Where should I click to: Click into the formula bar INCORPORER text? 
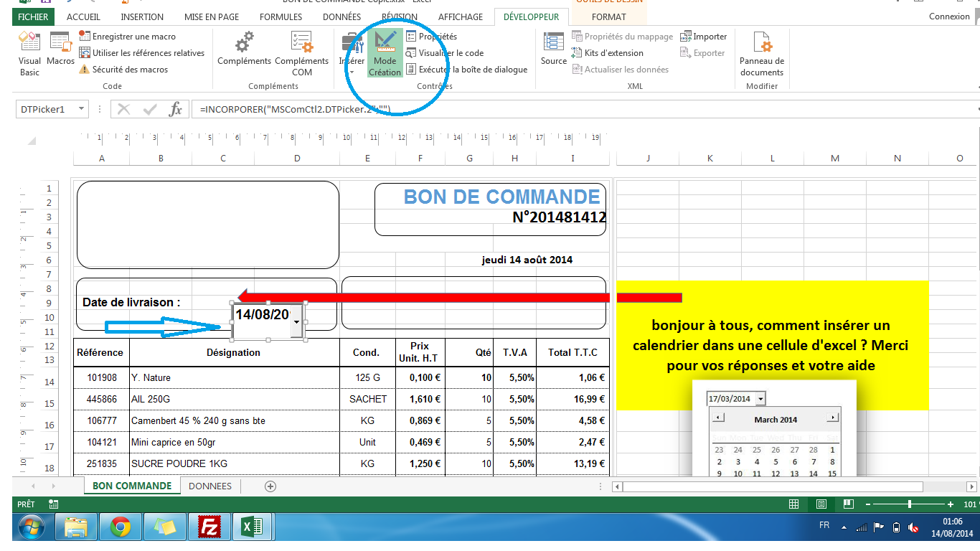tap(294, 109)
